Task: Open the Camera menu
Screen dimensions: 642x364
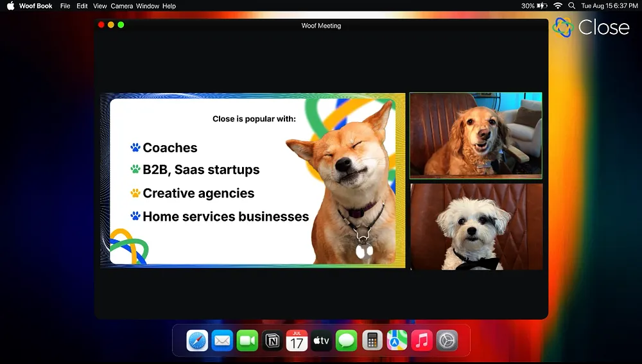Action: 121,6
